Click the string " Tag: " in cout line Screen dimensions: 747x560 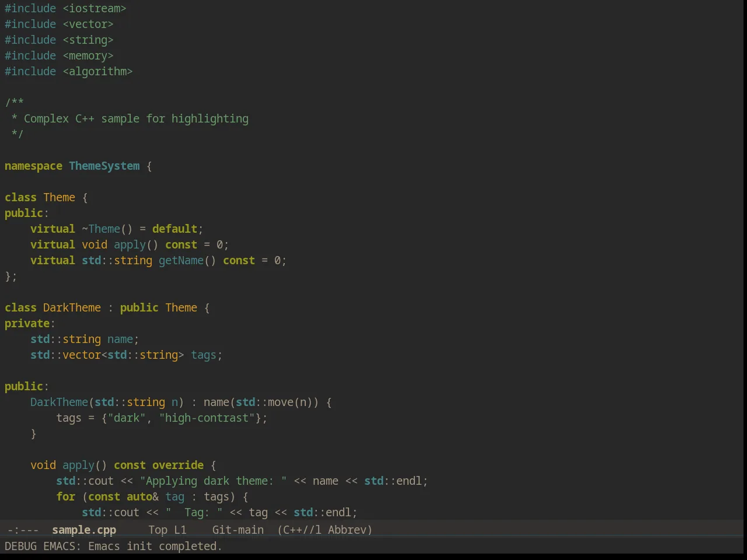[194, 512]
